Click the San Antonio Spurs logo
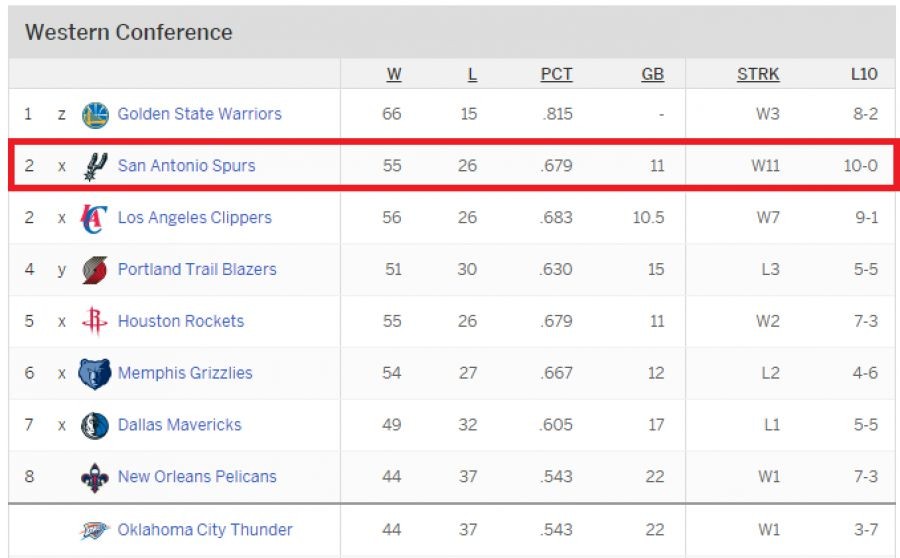900x558 pixels. (95, 166)
